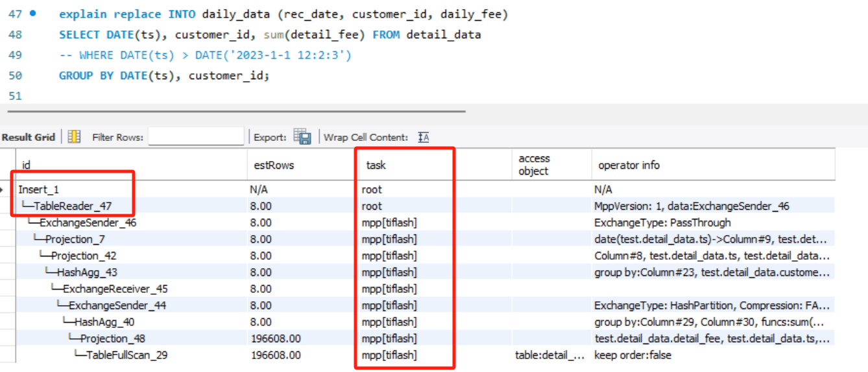Image resolution: width=868 pixels, height=372 pixels.
Task: Select the Result Grid label
Action: [29, 137]
